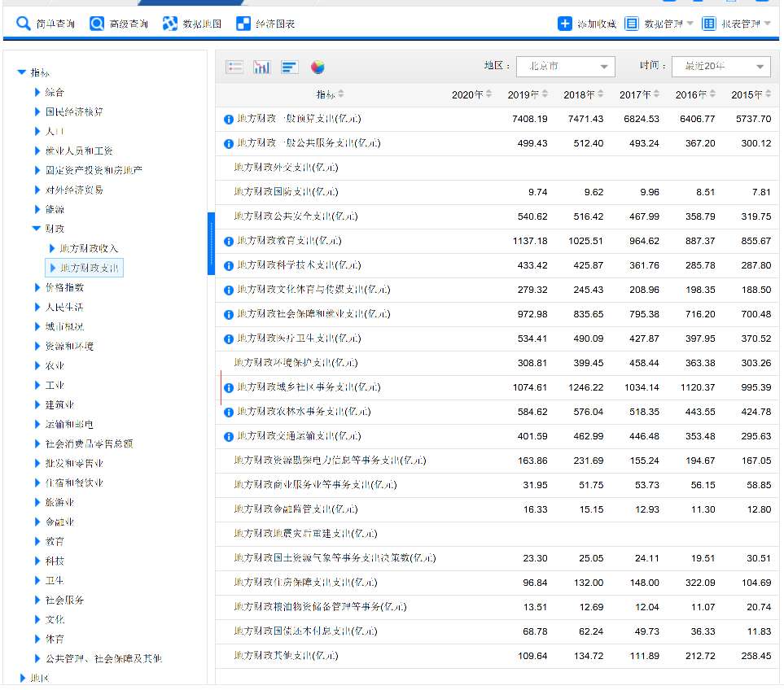Collapse 财政 tree node
The image size is (784, 690).
(x=37, y=229)
